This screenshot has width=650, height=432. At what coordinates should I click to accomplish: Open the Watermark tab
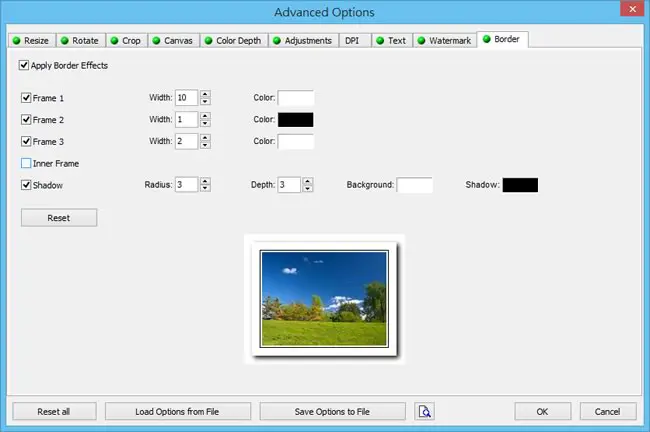(x=444, y=41)
